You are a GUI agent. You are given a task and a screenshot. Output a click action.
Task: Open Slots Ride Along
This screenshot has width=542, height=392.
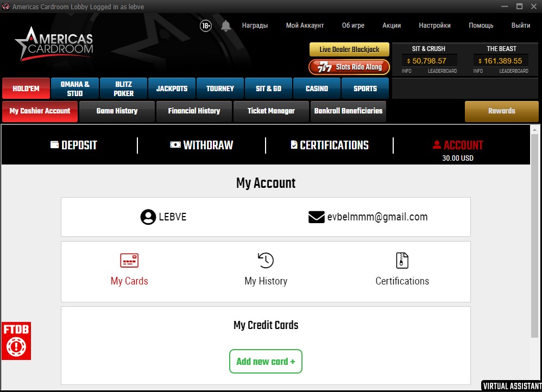[x=349, y=67]
